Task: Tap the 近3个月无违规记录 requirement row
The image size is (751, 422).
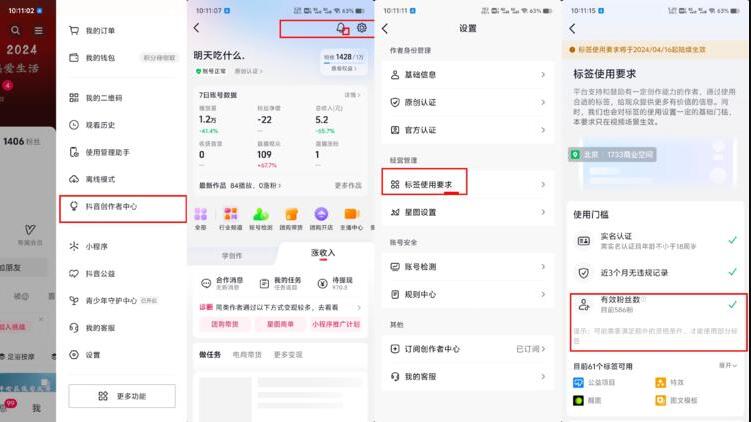Action: coord(656,273)
